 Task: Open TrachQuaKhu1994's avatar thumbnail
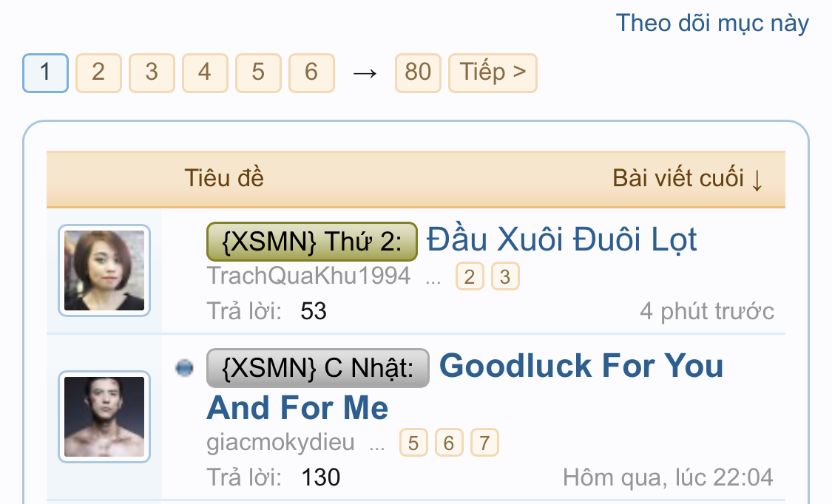pos(104,270)
